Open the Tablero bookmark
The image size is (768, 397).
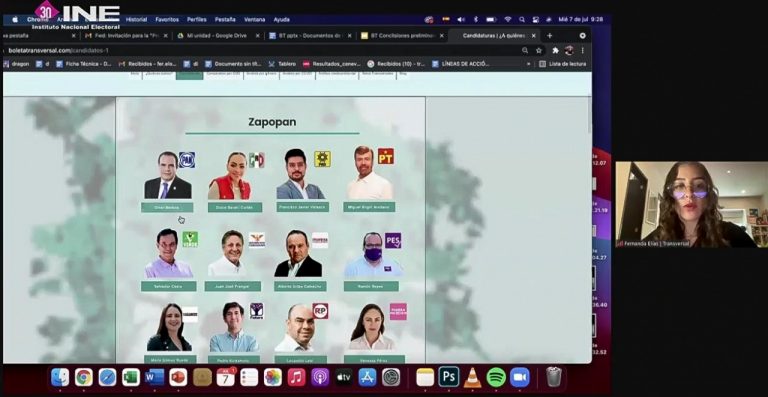(x=282, y=64)
